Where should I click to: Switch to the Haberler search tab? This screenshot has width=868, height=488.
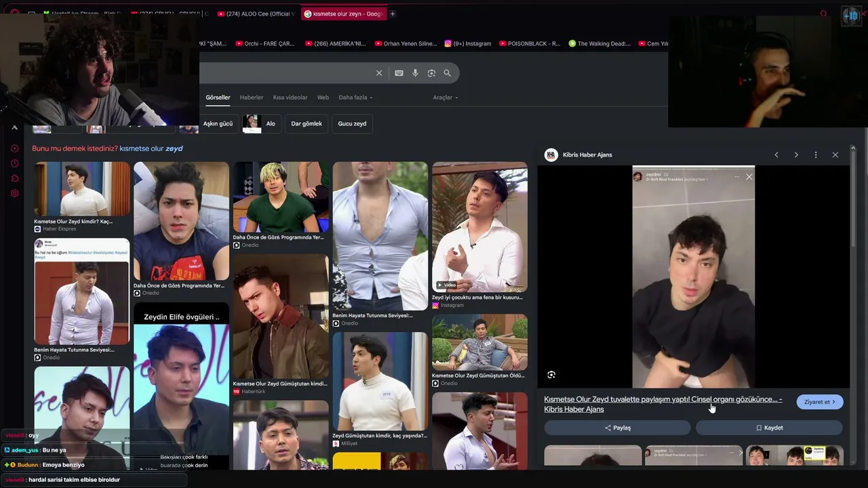252,98
